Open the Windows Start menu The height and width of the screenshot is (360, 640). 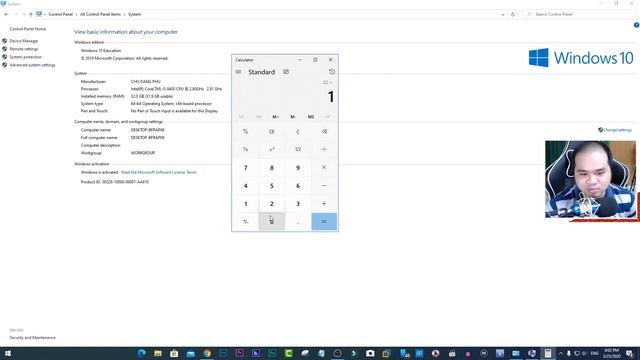[8, 353]
